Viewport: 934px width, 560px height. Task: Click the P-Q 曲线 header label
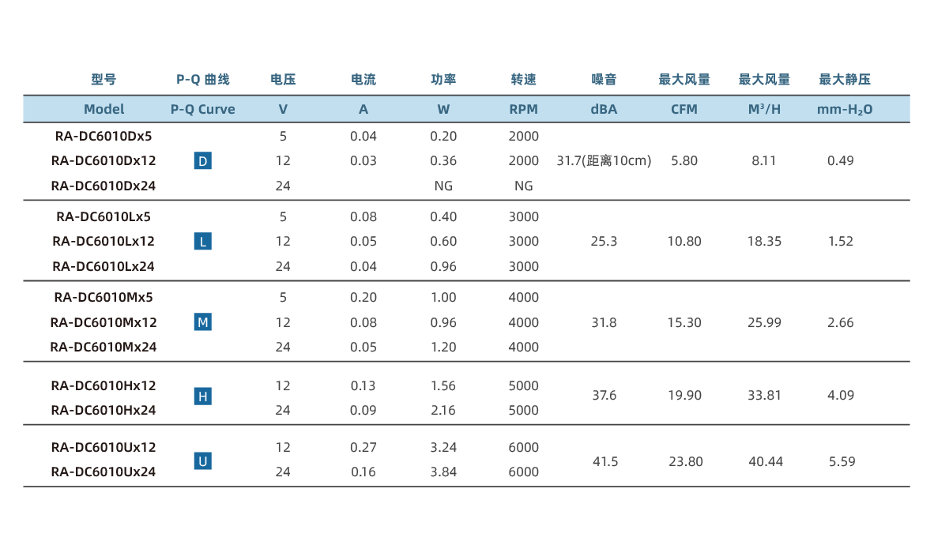(x=202, y=79)
